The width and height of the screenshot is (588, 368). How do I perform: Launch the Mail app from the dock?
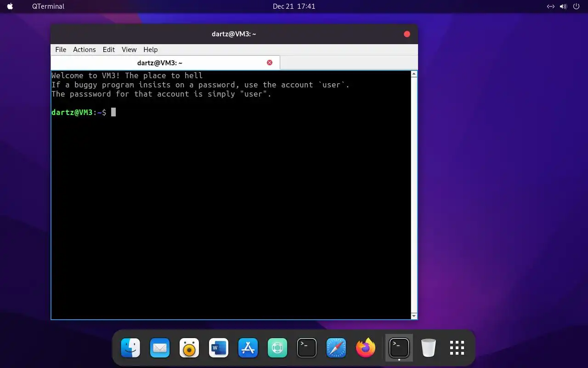[160, 348]
